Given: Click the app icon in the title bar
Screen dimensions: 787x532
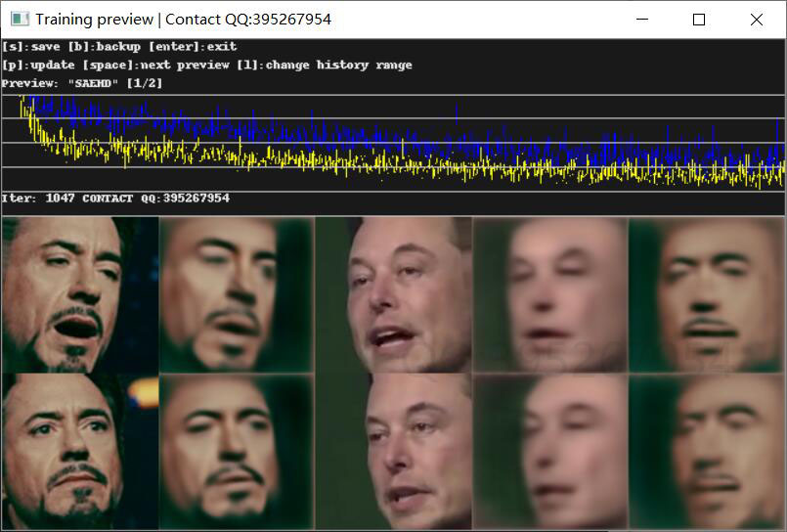Looking at the screenshot, I should (x=19, y=20).
